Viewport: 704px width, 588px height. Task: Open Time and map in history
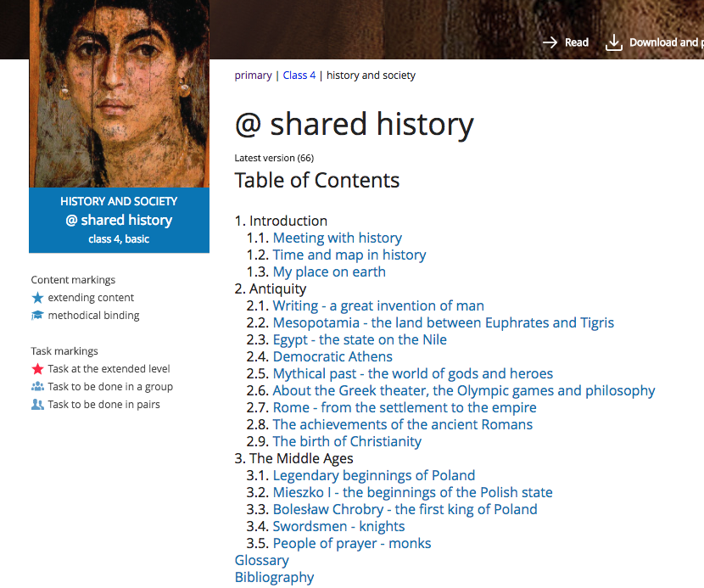click(x=349, y=255)
